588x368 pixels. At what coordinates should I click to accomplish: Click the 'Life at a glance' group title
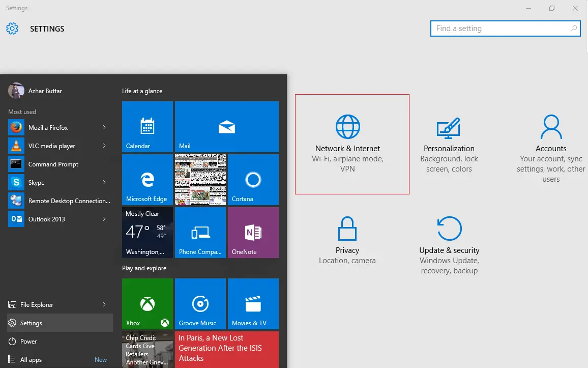click(x=142, y=91)
